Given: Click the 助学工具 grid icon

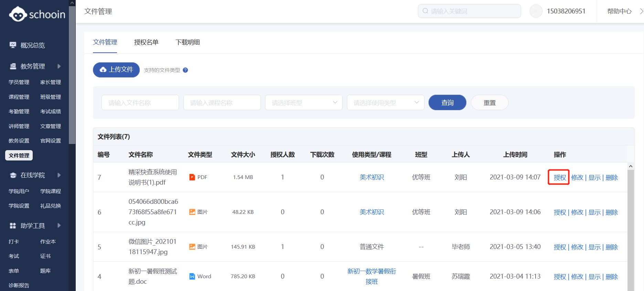Looking at the screenshot, I should pos(13,226).
